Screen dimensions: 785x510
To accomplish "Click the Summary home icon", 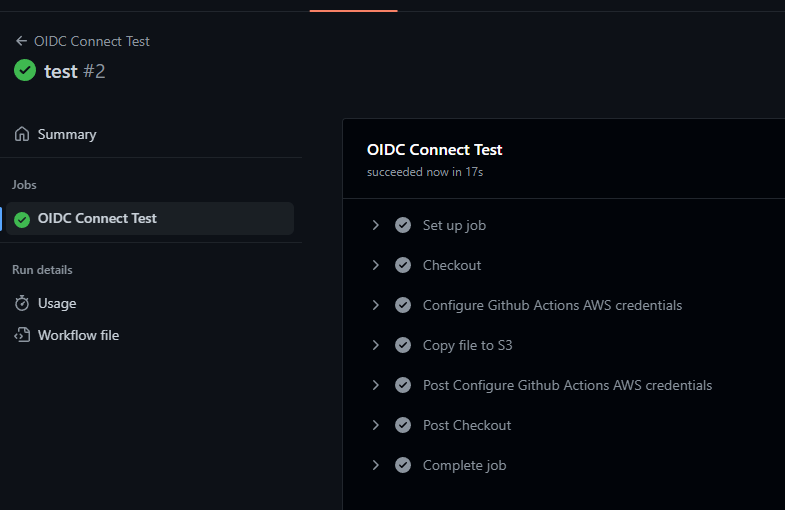I will [22, 134].
